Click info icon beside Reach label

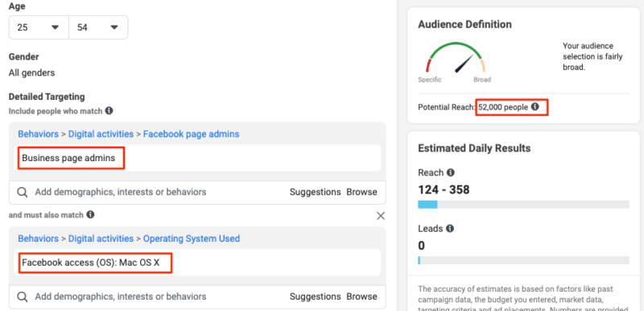tap(451, 172)
